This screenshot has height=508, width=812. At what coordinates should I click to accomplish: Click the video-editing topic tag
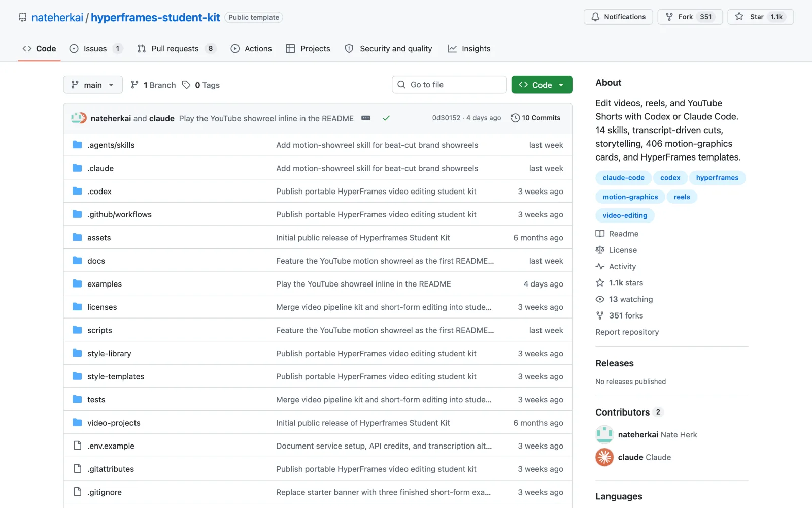[x=625, y=215]
